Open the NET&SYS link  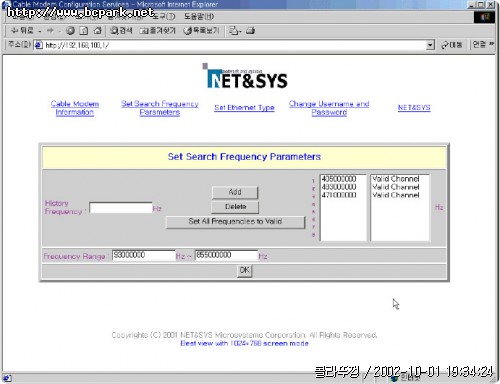pos(414,108)
